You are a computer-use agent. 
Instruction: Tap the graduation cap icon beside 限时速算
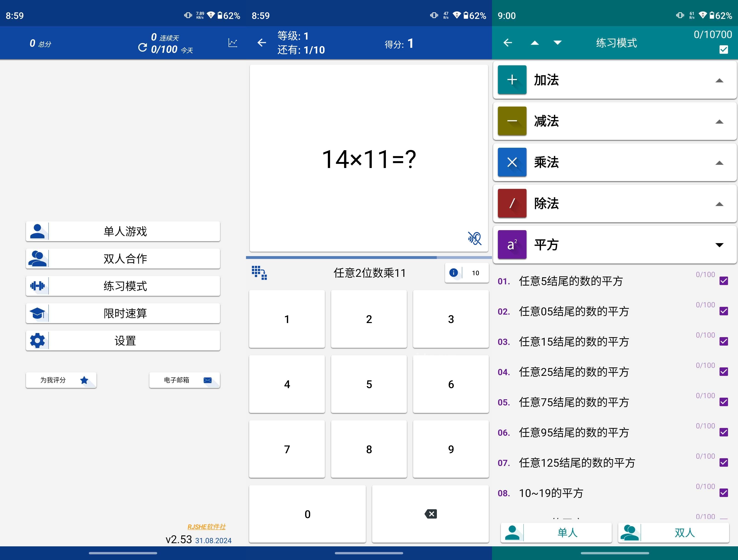tap(37, 313)
